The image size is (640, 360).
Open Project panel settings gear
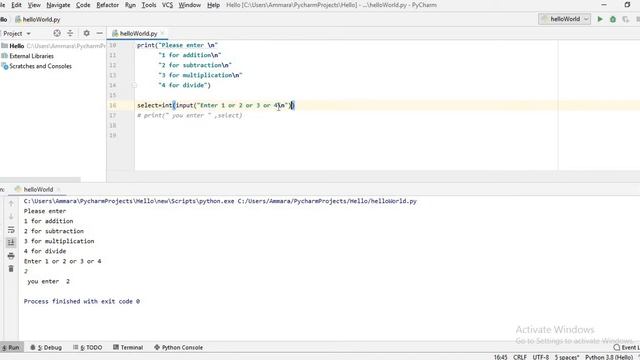pos(87,33)
